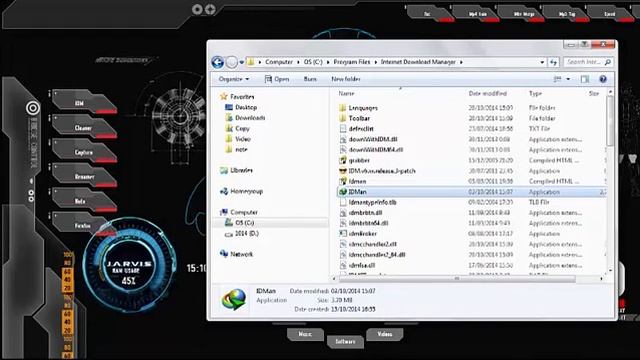Image resolution: width=640 pixels, height=360 pixels.
Task: Open the recent pages dropdown beside Forward
Action: click(x=242, y=62)
